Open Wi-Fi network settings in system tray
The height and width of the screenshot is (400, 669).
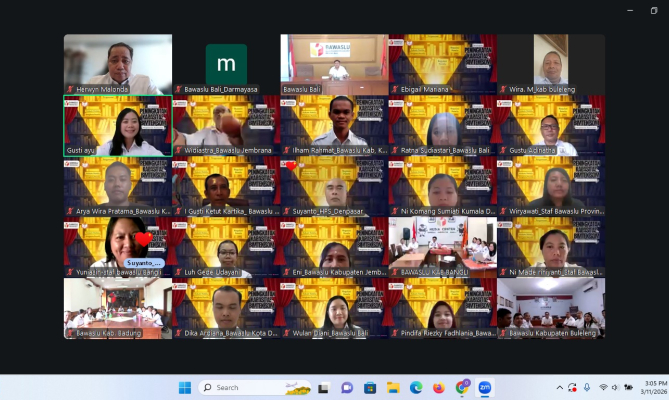(x=602, y=387)
